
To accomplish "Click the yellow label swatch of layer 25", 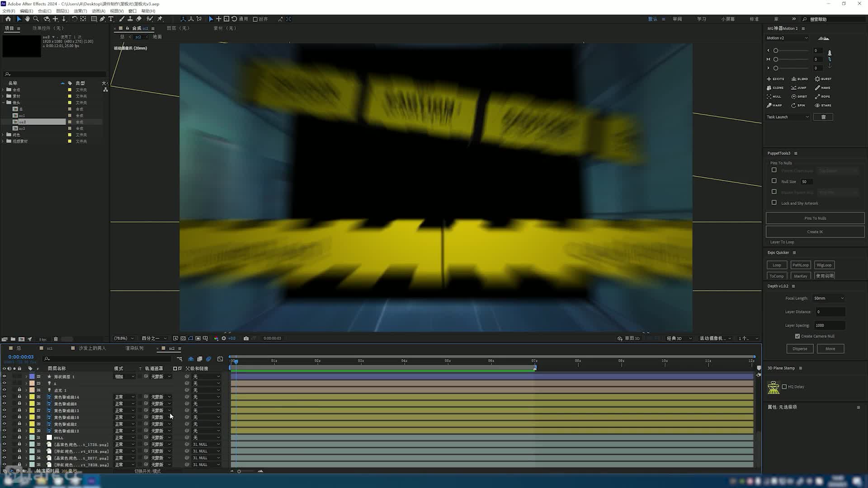I will (32, 397).
